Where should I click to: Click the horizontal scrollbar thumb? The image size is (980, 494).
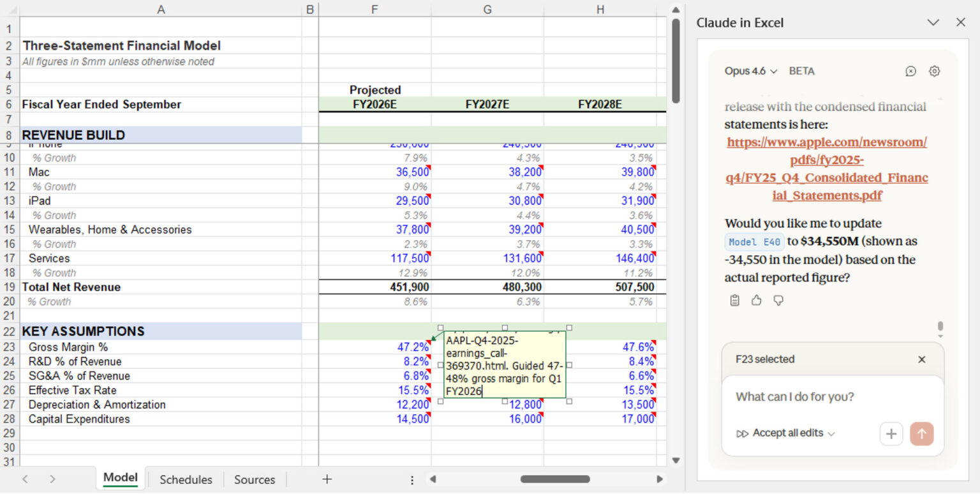(554, 479)
